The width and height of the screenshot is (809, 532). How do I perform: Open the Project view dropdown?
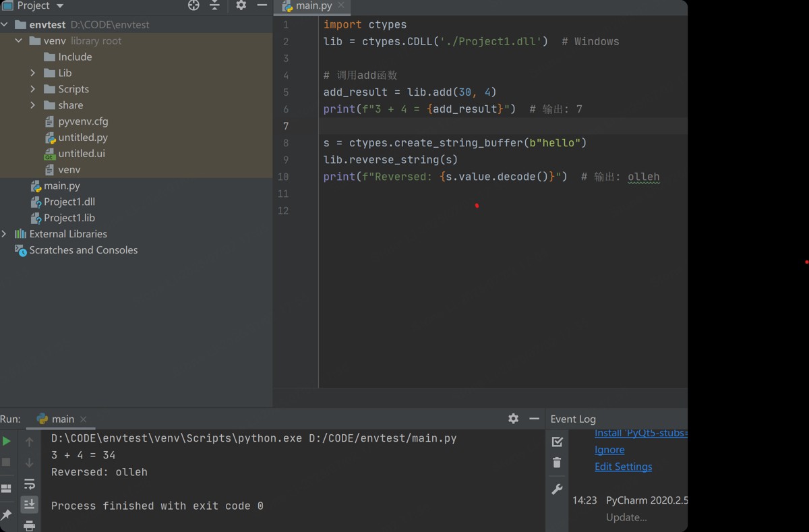tap(59, 6)
